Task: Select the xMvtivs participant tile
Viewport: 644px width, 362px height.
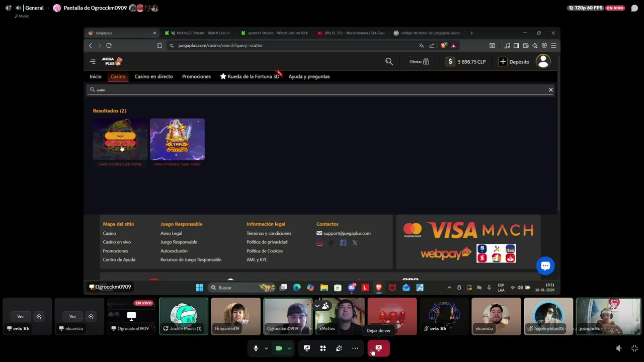Action: click(340, 316)
